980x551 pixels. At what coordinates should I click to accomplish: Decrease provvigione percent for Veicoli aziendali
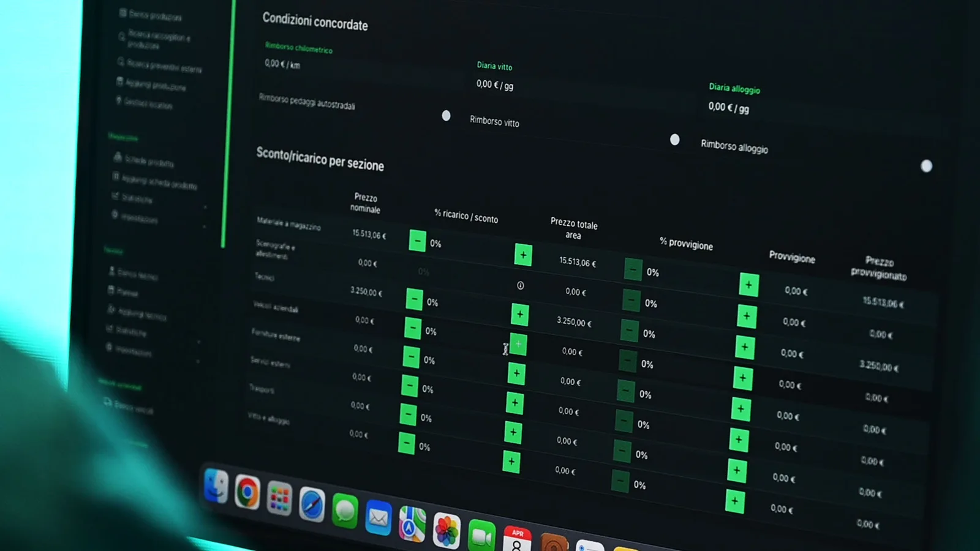click(x=628, y=361)
